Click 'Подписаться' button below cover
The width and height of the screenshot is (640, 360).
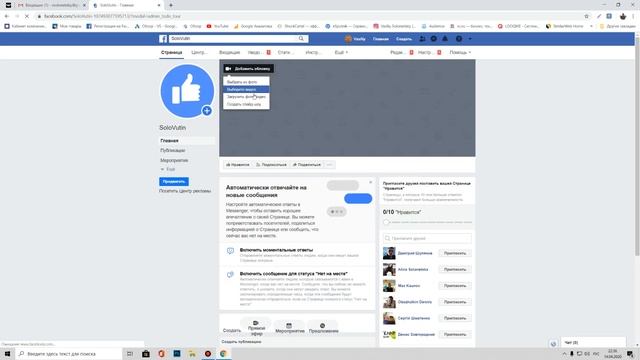271,164
